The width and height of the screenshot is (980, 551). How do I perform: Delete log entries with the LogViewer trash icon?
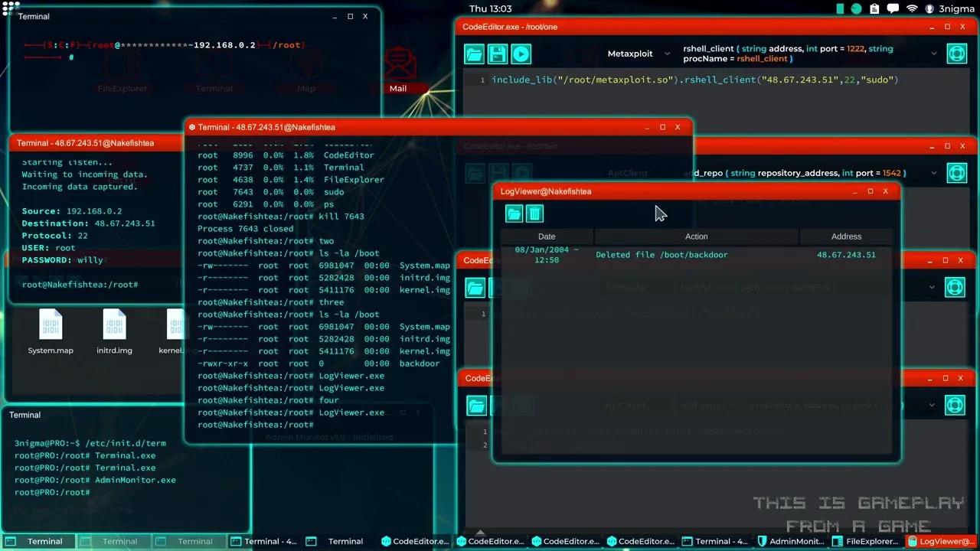coord(534,214)
